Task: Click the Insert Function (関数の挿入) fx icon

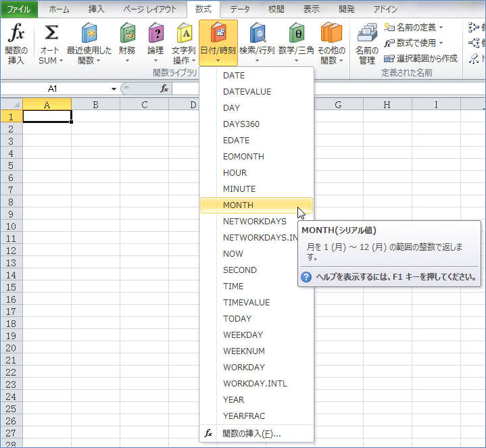Action: coord(15,34)
